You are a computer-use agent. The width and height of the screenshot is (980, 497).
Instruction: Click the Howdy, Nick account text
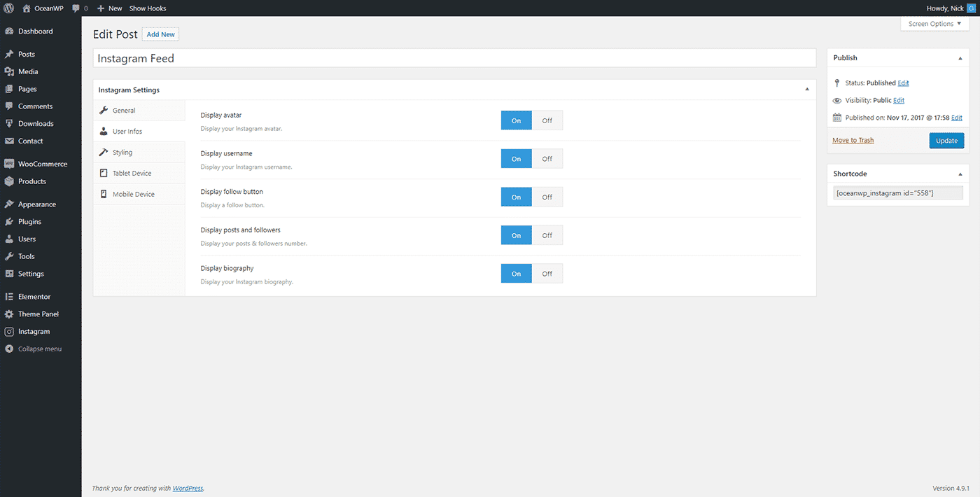tap(945, 8)
